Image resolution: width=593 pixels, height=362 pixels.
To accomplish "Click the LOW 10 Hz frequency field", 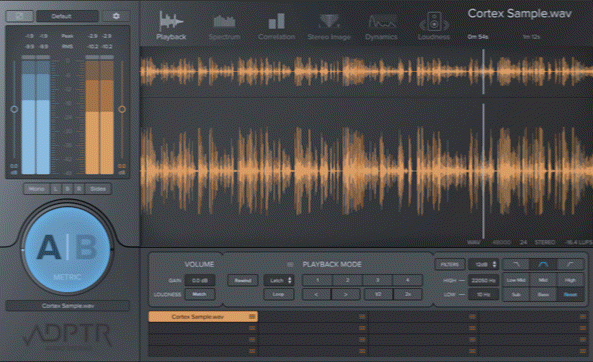I will pos(483,294).
